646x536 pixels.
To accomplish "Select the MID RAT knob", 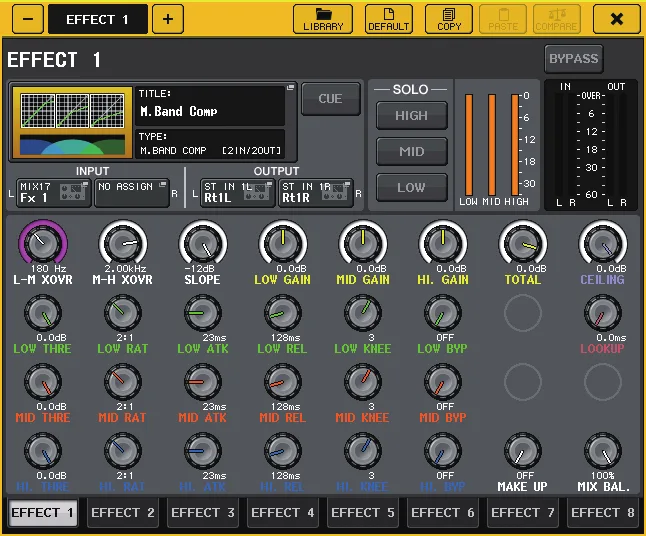I will click(123, 382).
